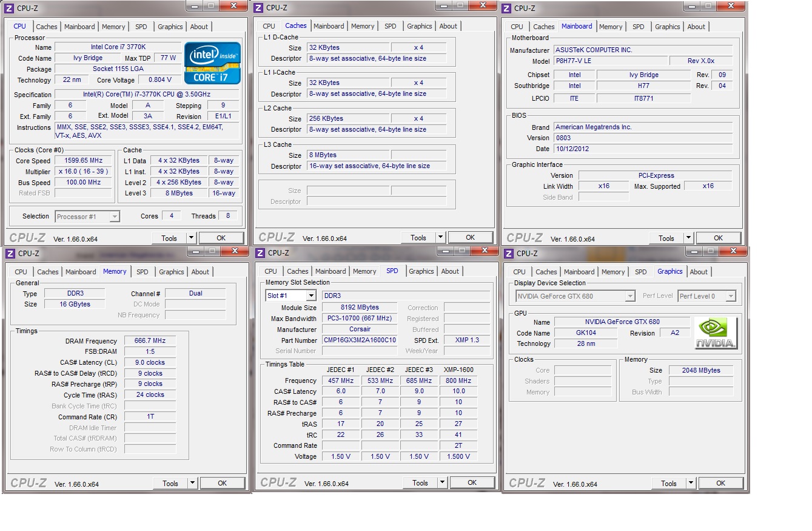This screenshot has width=812, height=531.
Task: Click the Intel Core i7 logo in CPU window
Action: pyautogui.click(x=212, y=63)
